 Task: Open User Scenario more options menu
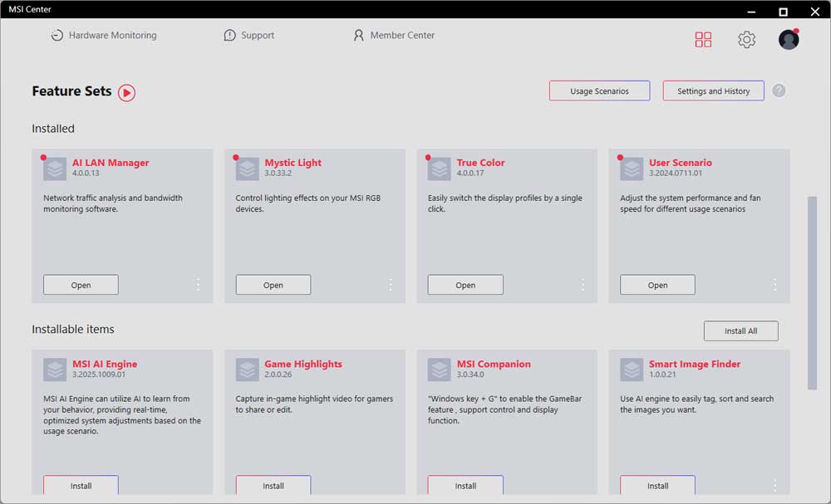[x=774, y=285]
